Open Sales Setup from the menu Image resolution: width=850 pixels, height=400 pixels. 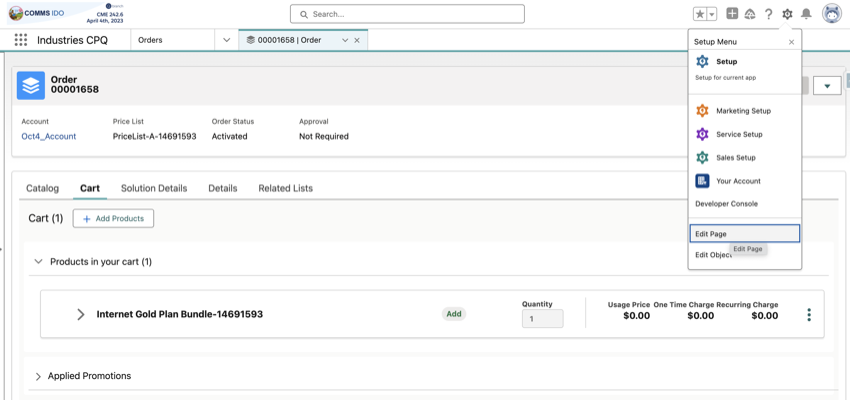click(736, 157)
